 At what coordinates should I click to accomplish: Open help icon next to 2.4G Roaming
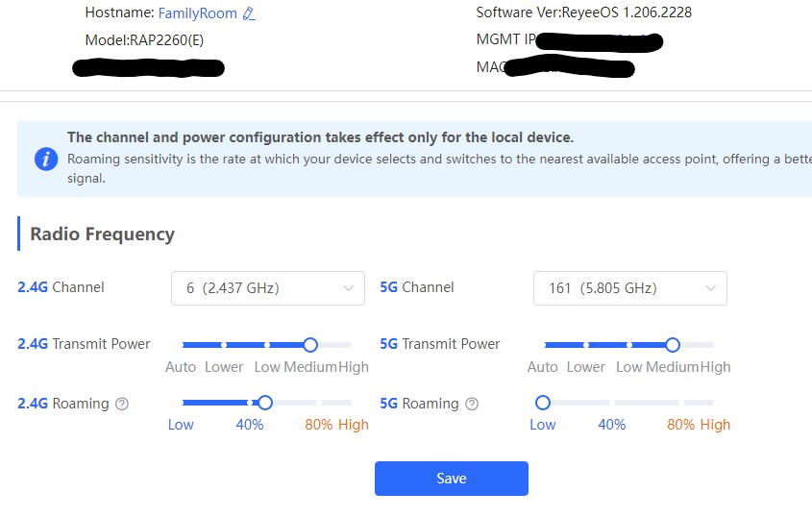pos(122,404)
